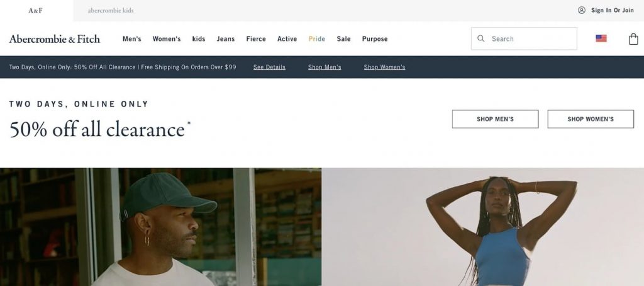
Task: Focus the Search input field
Action: [524, 38]
